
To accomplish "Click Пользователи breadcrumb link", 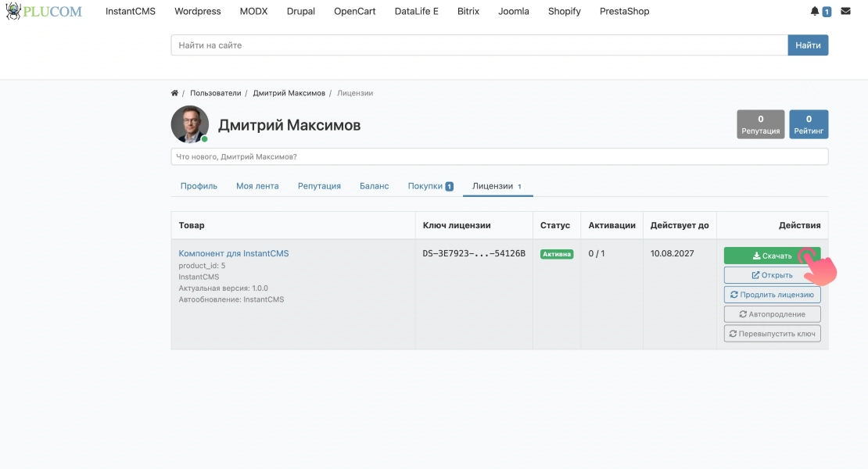I will [x=215, y=93].
